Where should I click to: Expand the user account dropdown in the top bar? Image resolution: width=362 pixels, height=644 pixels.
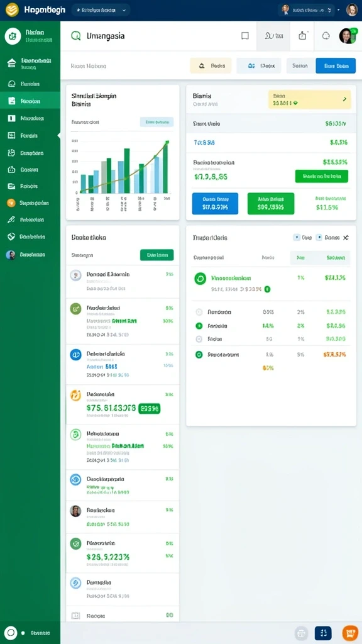[x=307, y=10]
